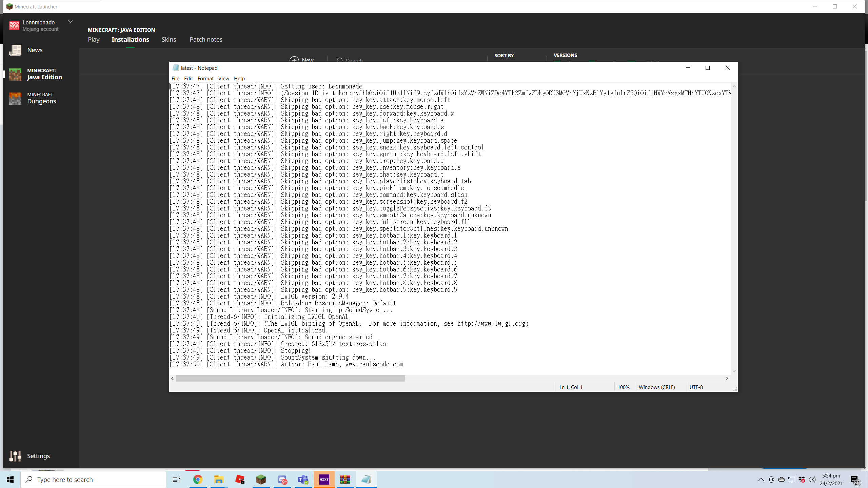Click the 'Sound engine started' log line
This screenshot has height=488, width=868.
click(x=271, y=337)
